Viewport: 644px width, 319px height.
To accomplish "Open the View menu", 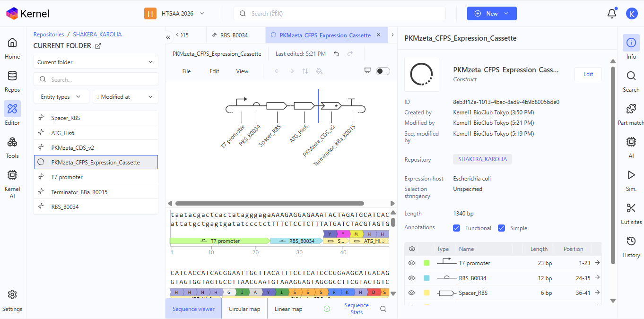I will pos(242,71).
